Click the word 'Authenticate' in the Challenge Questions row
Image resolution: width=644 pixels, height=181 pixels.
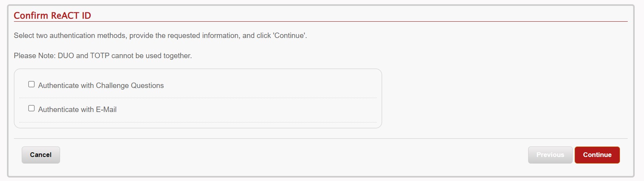click(58, 86)
